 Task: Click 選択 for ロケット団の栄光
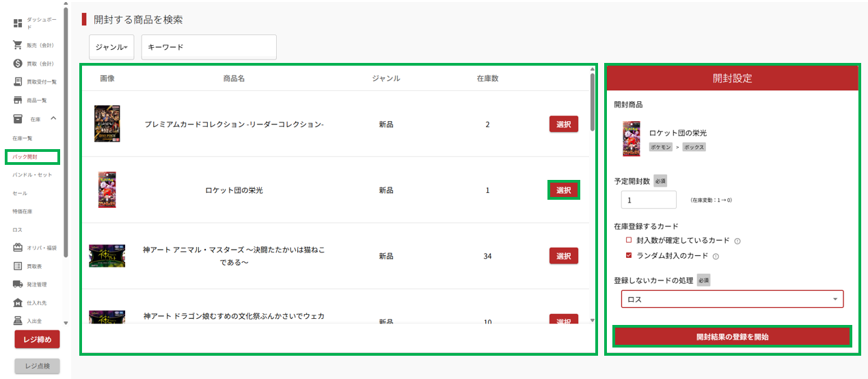click(x=563, y=190)
